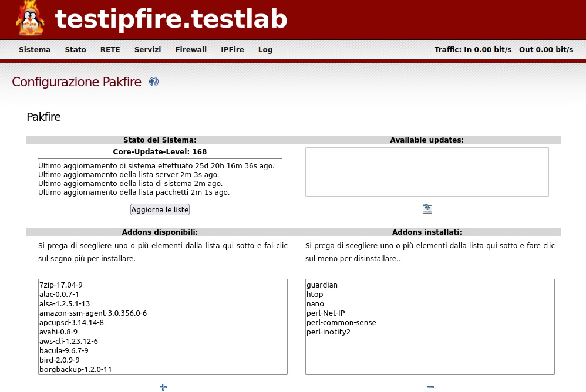The height and width of the screenshot is (392, 586).
Task: Click the Pakfire section title
Action: (x=43, y=116)
